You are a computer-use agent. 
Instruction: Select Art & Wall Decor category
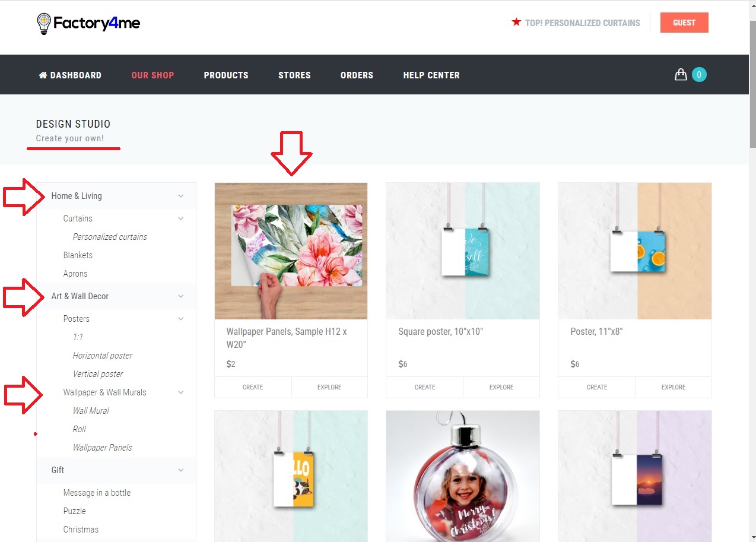pyautogui.click(x=80, y=296)
